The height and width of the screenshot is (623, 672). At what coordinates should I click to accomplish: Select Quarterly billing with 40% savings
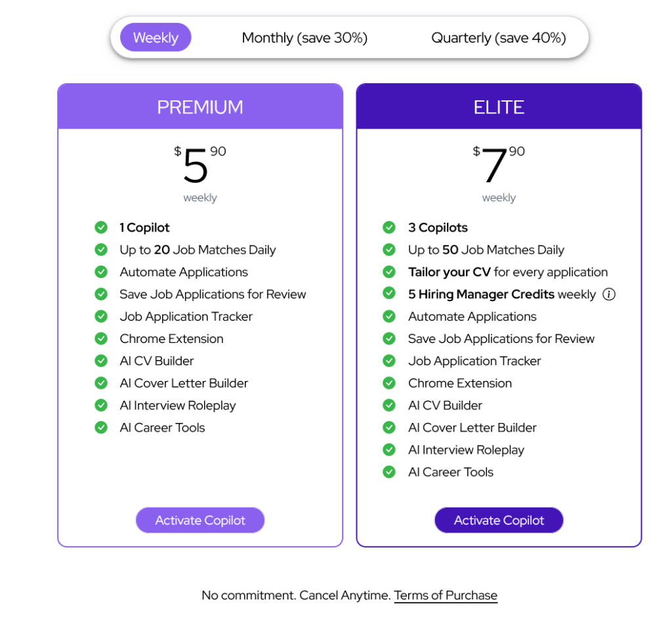coord(498,37)
